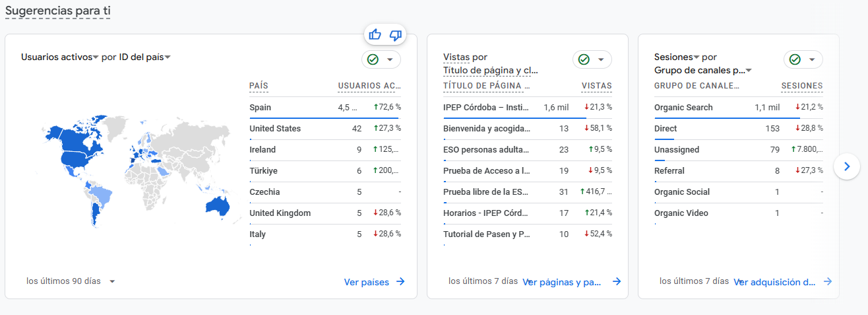Image resolution: width=868 pixels, height=315 pixels.
Task: Click arrow icon next to Ver países
Action: click(x=400, y=282)
